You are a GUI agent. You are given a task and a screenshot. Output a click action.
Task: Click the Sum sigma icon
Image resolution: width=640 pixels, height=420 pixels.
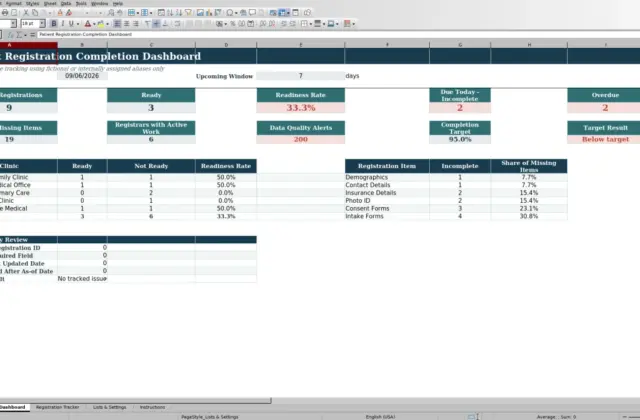(19, 35)
